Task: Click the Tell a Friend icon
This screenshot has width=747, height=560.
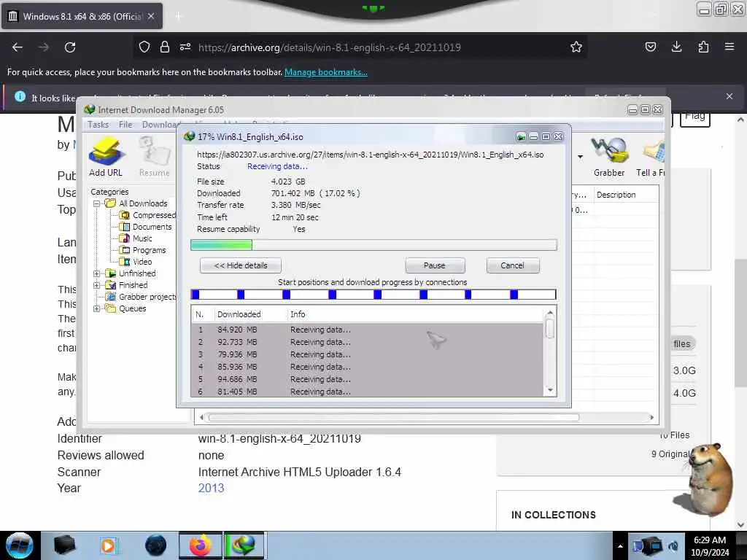Action: 651,157
